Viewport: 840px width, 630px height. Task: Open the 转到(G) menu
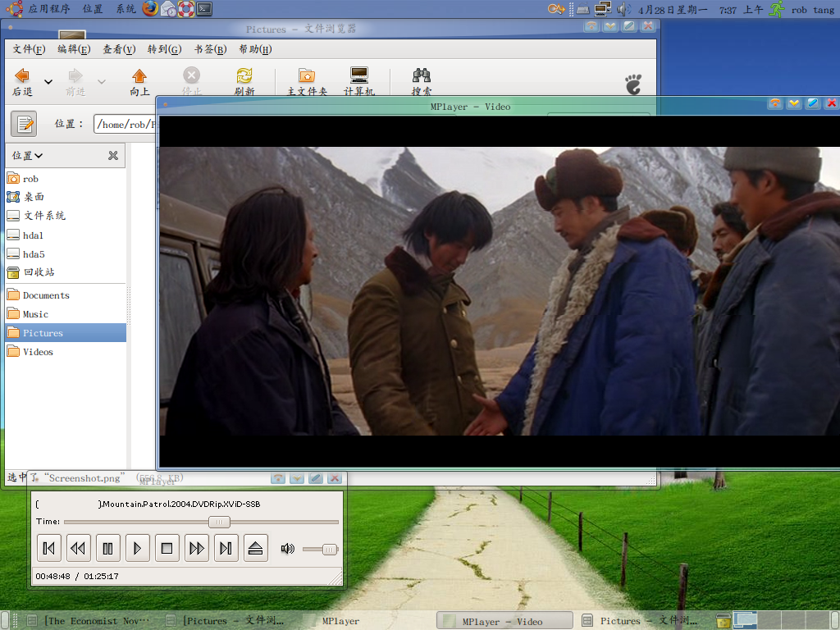click(164, 49)
